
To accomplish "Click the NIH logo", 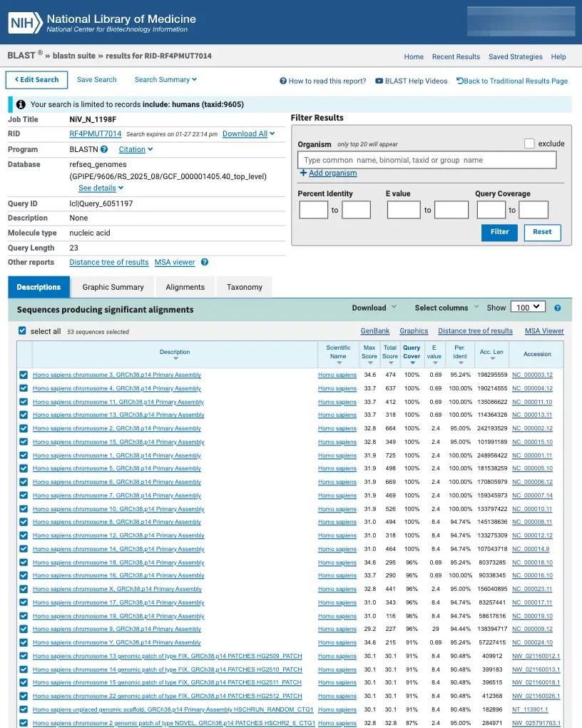I will coord(25,22).
